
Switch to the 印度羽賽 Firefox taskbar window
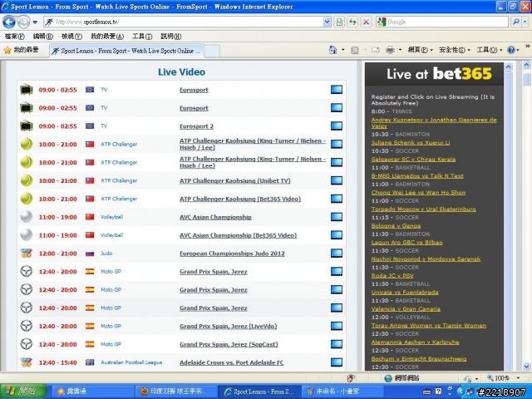coord(175,392)
